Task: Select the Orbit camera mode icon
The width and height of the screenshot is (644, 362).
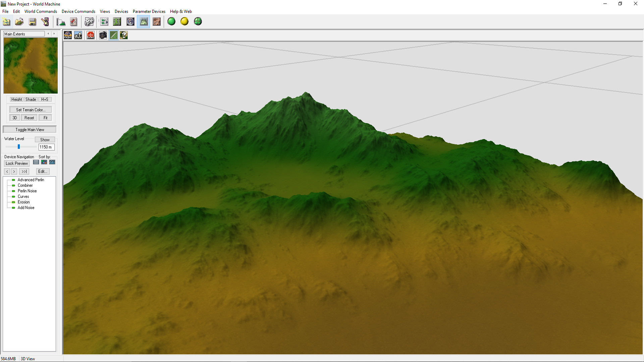Action: pyautogui.click(x=67, y=35)
